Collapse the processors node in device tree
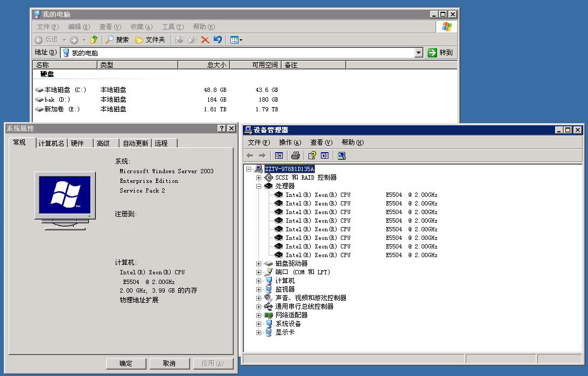This screenshot has width=588, height=376. pos(259,186)
